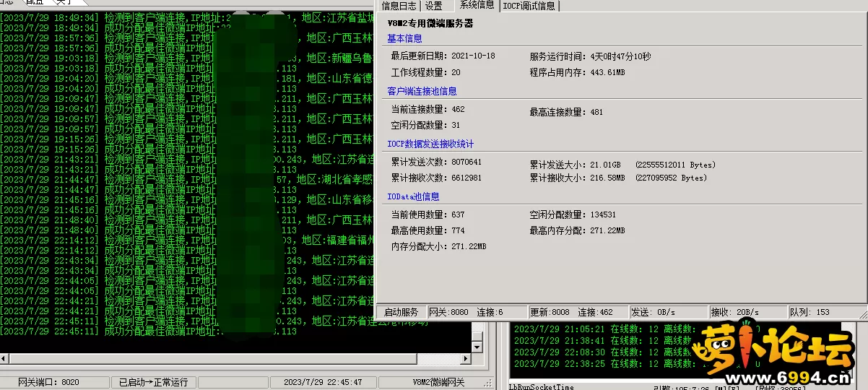
Task: Click the 最高连接数量: 481 entry
Action: tap(566, 112)
